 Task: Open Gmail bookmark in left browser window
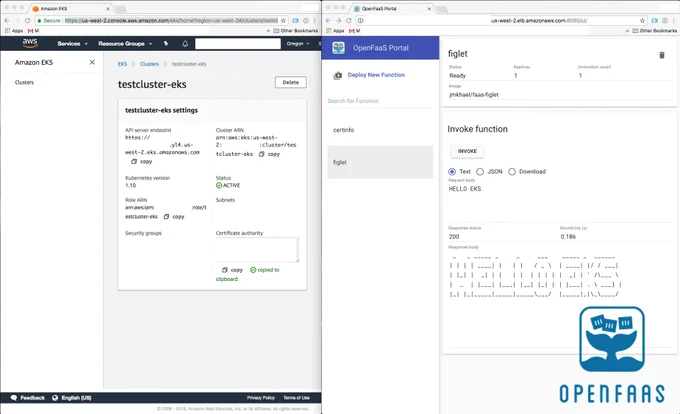(33, 31)
